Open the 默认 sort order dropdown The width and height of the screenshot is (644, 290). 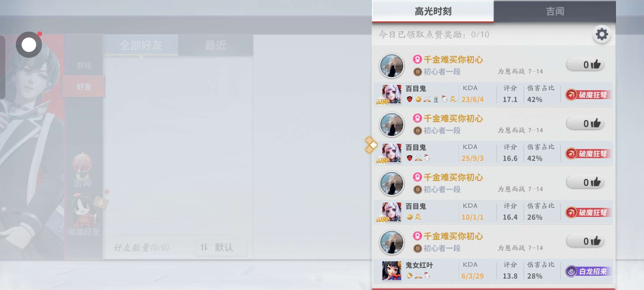(x=221, y=247)
